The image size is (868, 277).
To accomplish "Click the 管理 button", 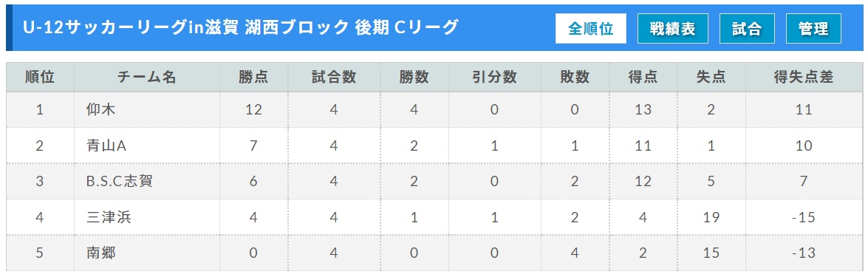I will click(x=813, y=28).
